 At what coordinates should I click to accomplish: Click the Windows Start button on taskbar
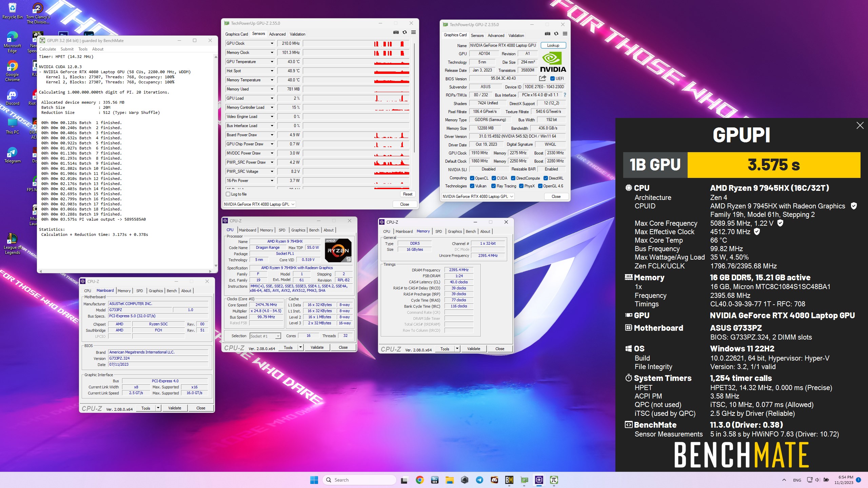point(314,480)
